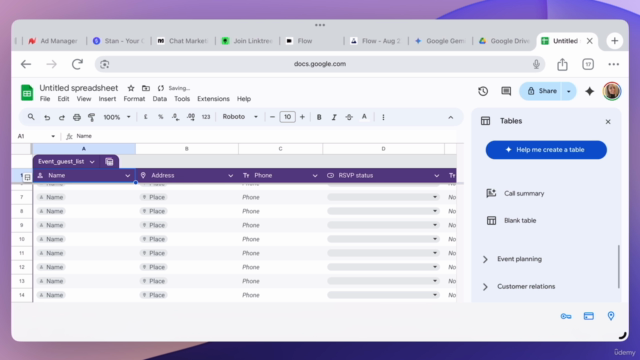Open the name box dropdown for A1
Viewport: 640px width, 360px height.
coord(53,136)
